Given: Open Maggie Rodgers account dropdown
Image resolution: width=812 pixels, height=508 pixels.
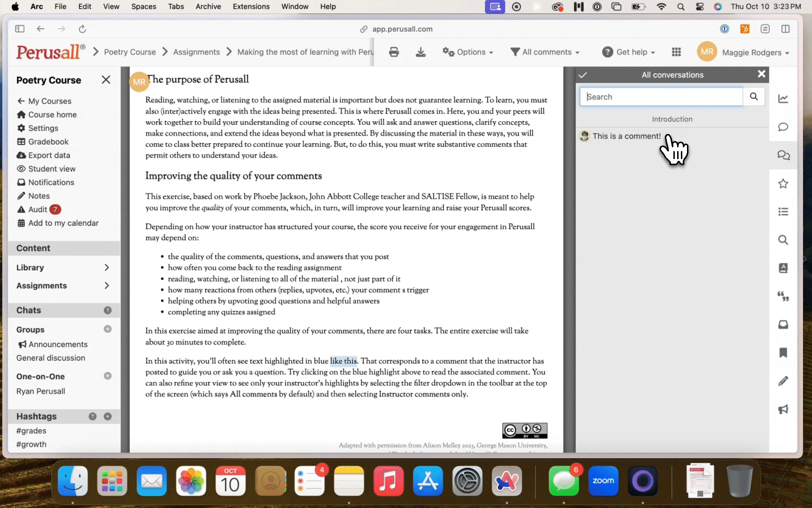Looking at the screenshot, I should pos(756,53).
